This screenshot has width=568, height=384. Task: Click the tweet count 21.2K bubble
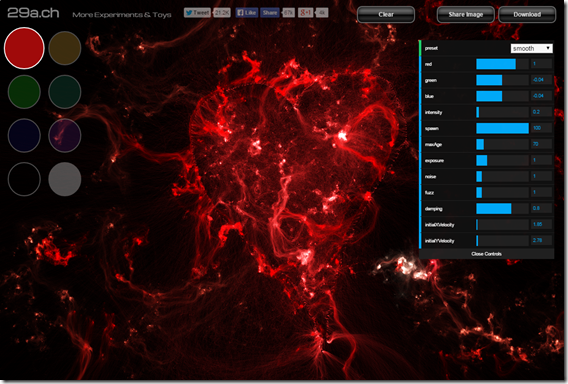click(x=222, y=13)
